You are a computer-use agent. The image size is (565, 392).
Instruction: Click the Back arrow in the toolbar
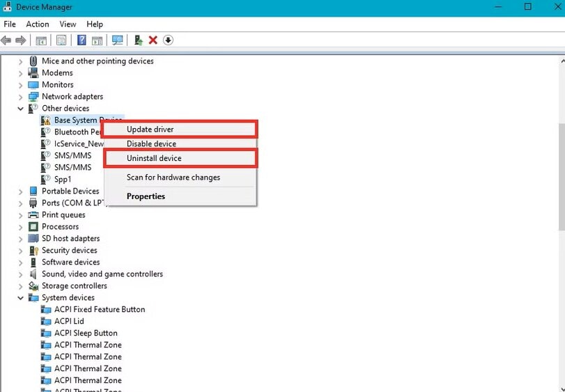coord(6,40)
